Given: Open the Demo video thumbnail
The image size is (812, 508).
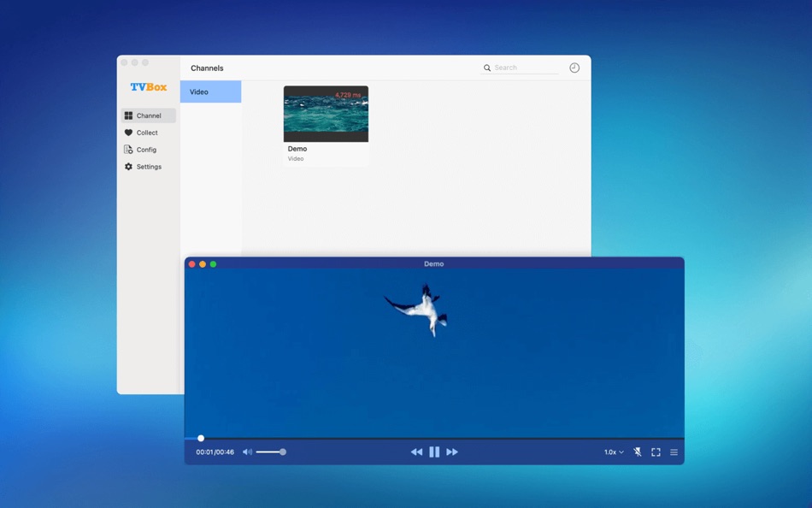Looking at the screenshot, I should (326, 114).
